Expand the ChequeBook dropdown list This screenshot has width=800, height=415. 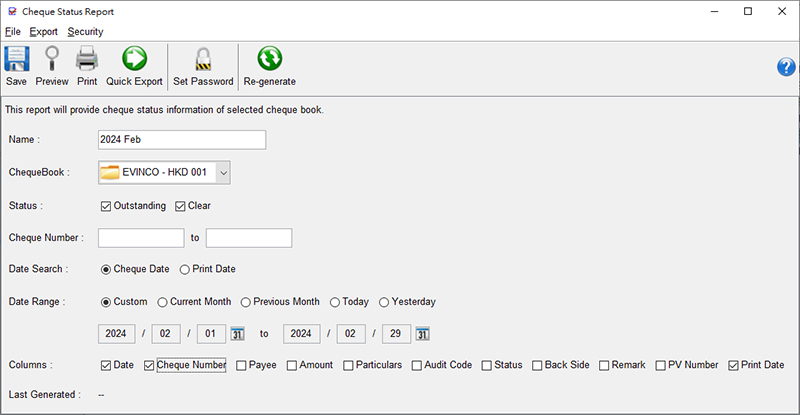tap(223, 173)
